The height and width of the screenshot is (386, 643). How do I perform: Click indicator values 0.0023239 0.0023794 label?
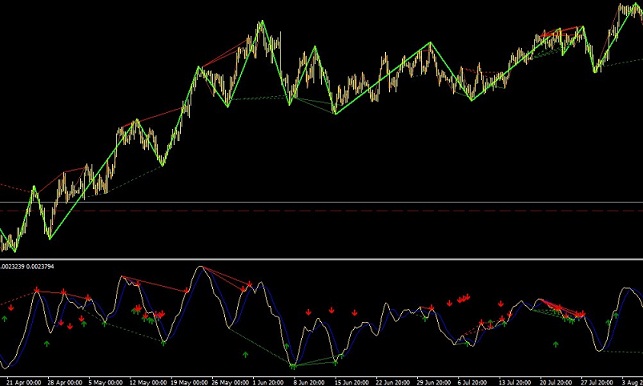coord(27,267)
